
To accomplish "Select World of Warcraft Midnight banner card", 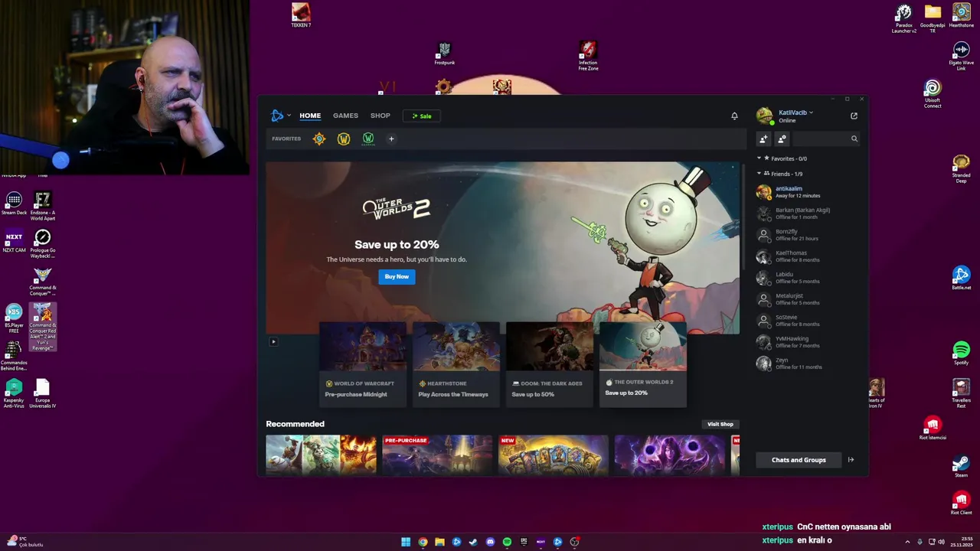I will [363, 364].
